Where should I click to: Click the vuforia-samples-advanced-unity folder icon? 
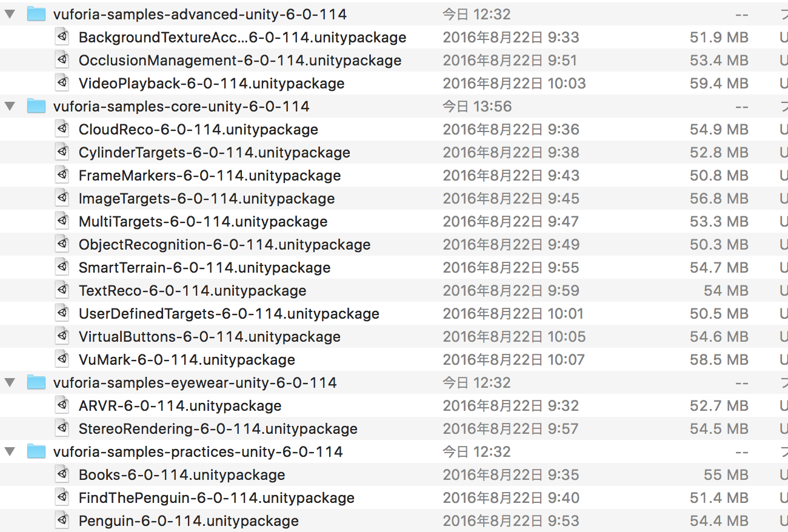point(36,15)
